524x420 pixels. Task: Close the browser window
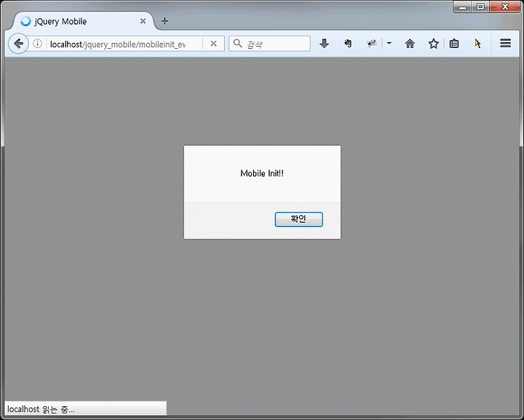click(x=505, y=7)
